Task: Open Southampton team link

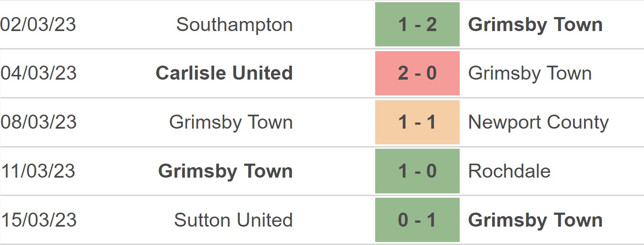Action: click(234, 25)
